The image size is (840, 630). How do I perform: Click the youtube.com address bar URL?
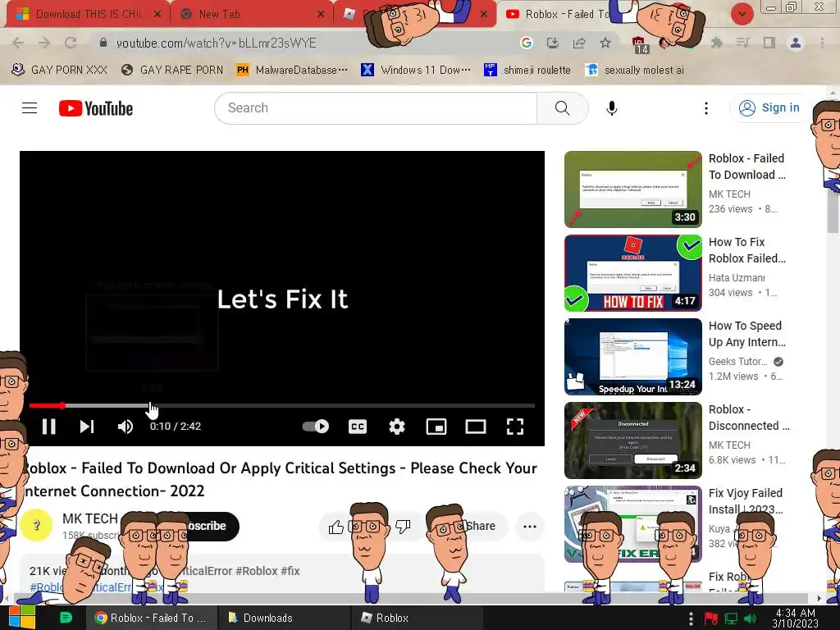point(217,43)
